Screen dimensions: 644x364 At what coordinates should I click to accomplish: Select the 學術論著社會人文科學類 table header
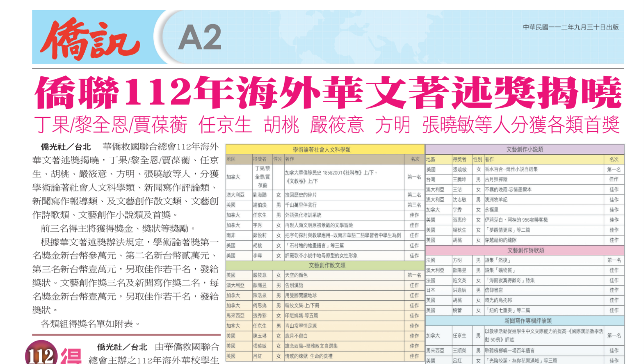[322, 150]
